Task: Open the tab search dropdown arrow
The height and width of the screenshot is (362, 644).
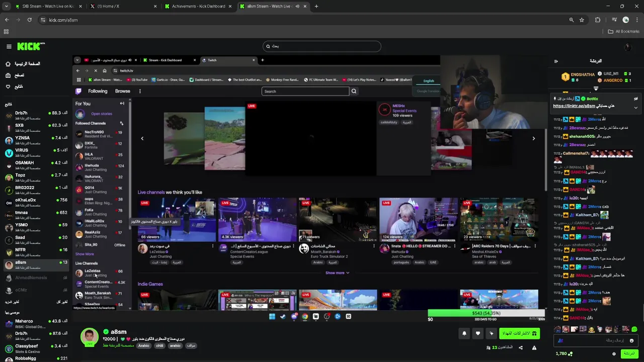Action: pyautogui.click(x=6, y=6)
